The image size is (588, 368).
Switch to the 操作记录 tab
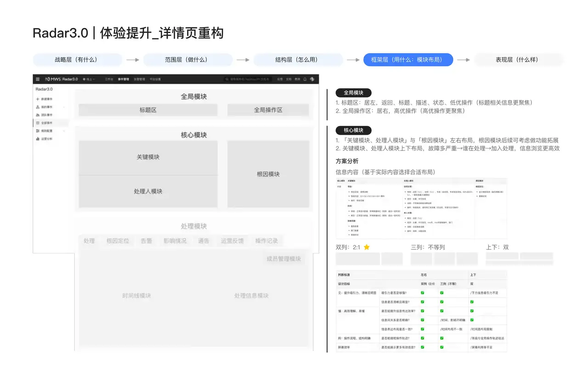(266, 241)
